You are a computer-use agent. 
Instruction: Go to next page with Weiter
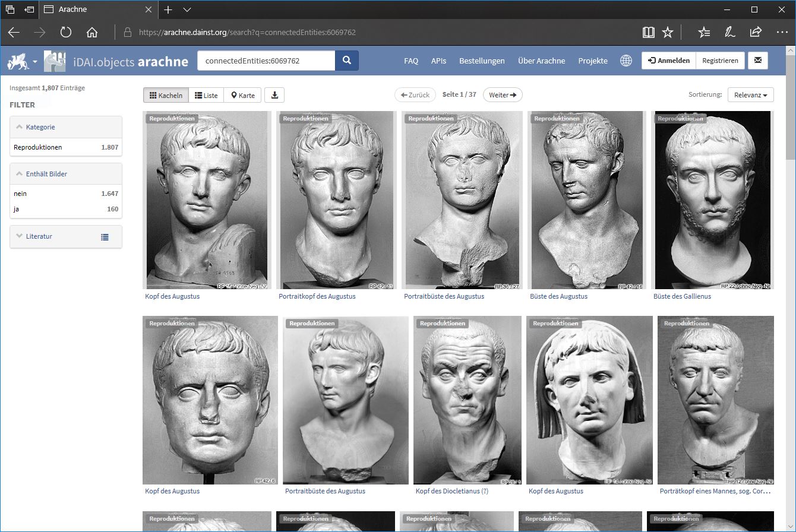click(503, 95)
